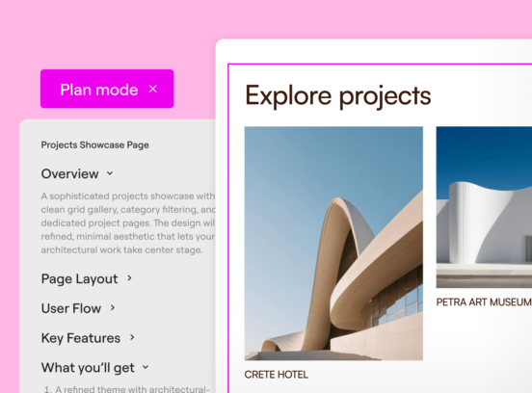
Task: Click the PETRA ART MUSEUM caption link
Action: click(484, 301)
